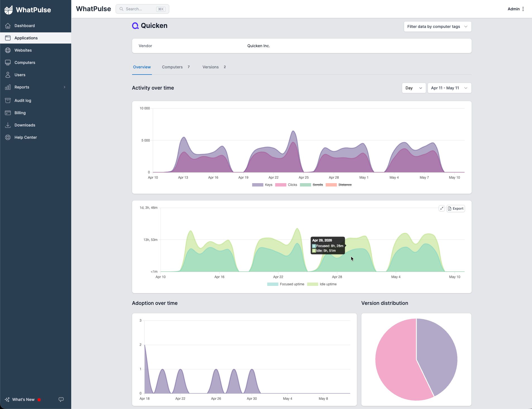The image size is (532, 409).
Task: Click the Downloads arrow icon
Action: coord(8,125)
